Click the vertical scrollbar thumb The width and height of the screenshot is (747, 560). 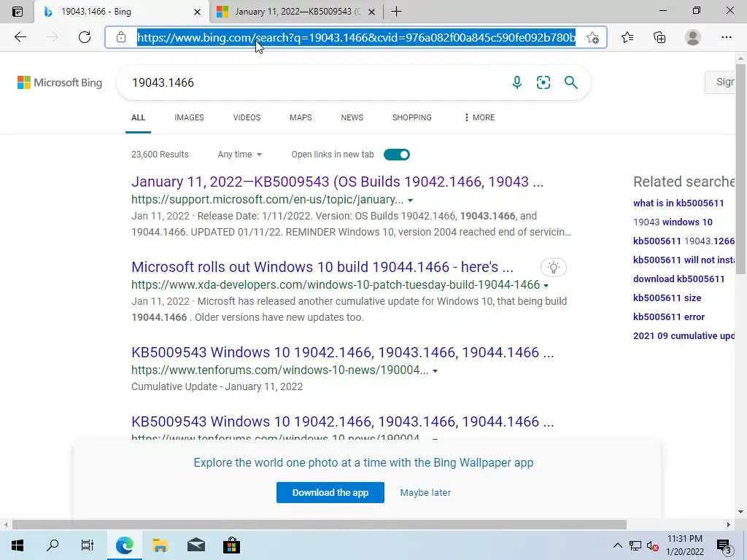click(740, 169)
